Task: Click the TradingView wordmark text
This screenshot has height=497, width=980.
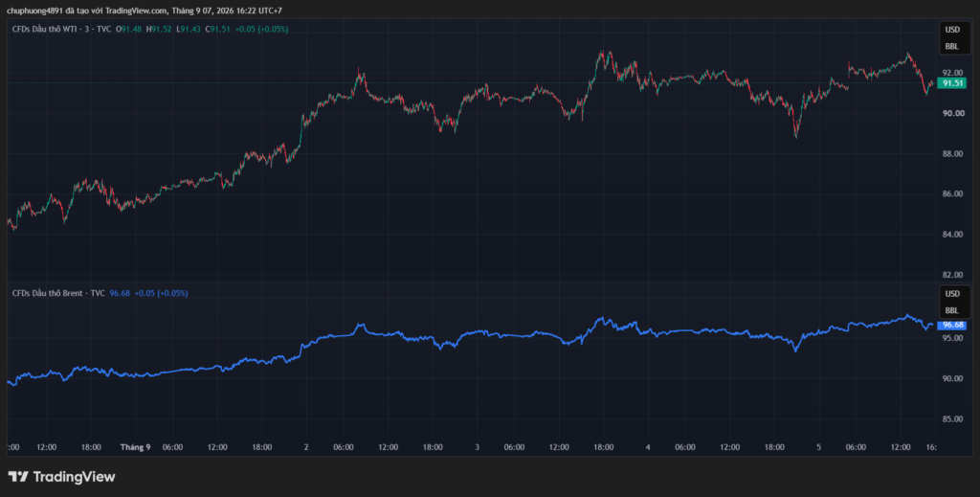Action: [74, 477]
